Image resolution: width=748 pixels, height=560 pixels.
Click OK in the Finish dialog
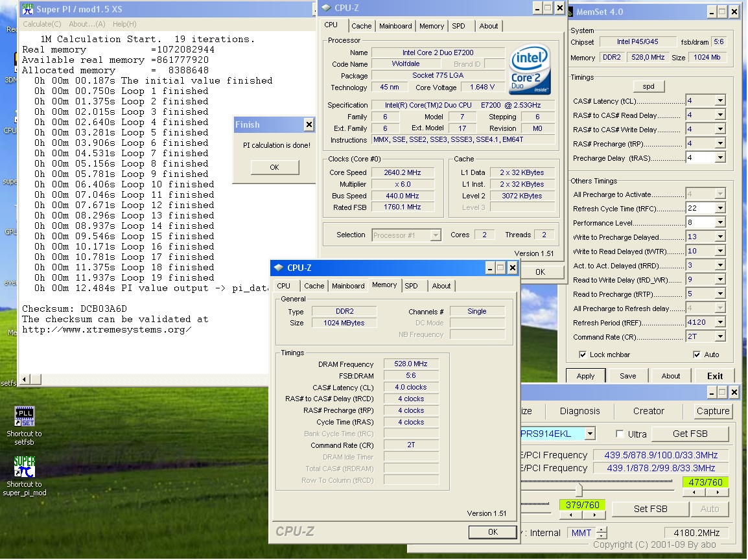(274, 167)
